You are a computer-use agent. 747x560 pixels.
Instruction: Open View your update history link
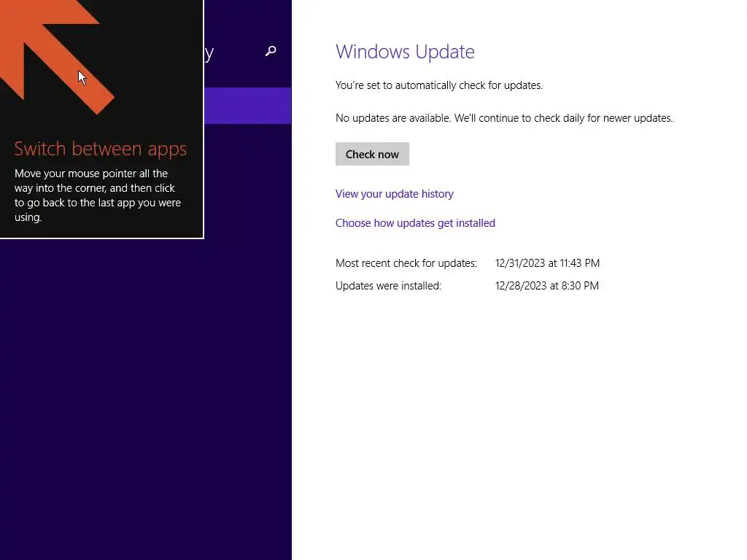(394, 194)
